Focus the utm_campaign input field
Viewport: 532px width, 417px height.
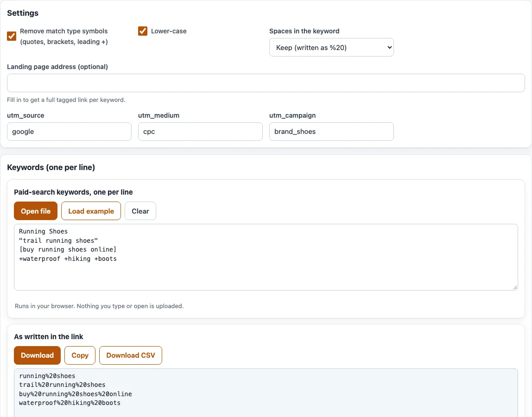(x=331, y=132)
